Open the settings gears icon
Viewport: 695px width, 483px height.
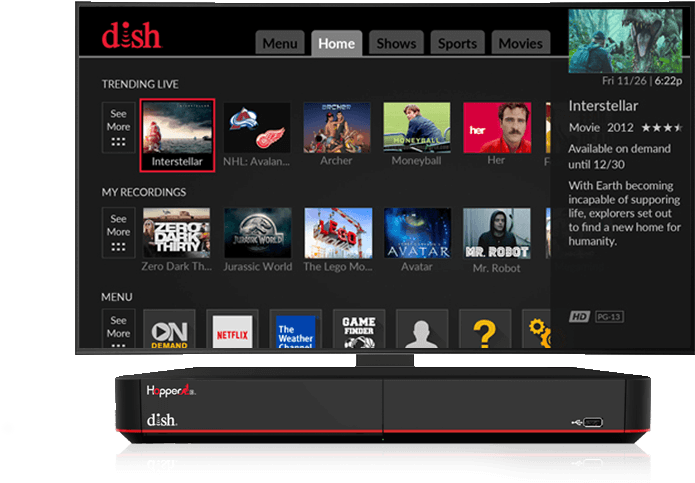537,329
